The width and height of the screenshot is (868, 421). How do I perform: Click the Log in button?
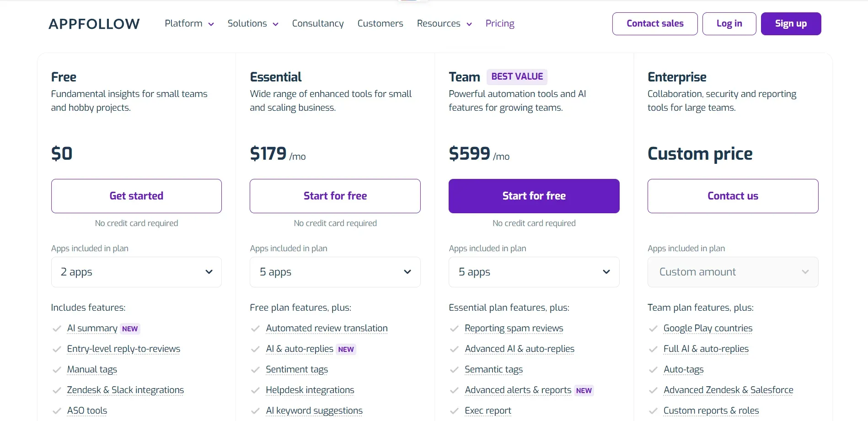click(729, 24)
